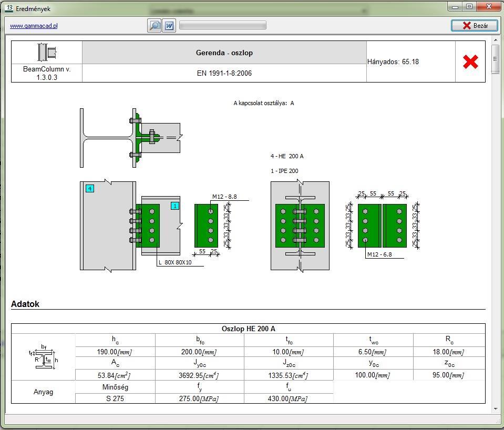The image size is (504, 430).
Task: Click the "S 275" steel grade cell
Action: tap(115, 399)
